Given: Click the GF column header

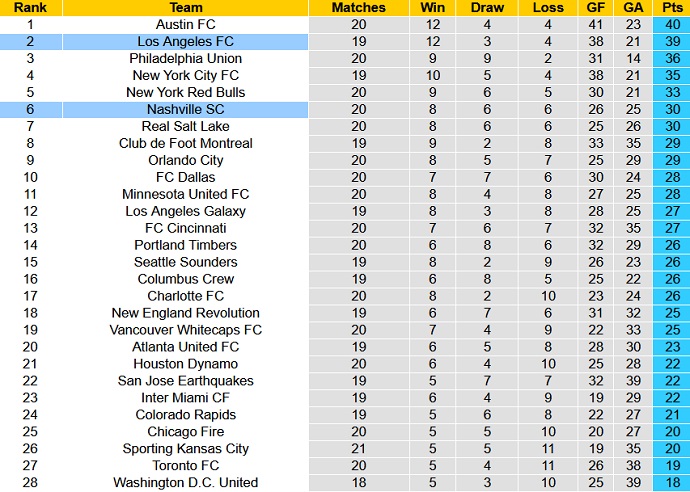Looking at the screenshot, I should (596, 7).
